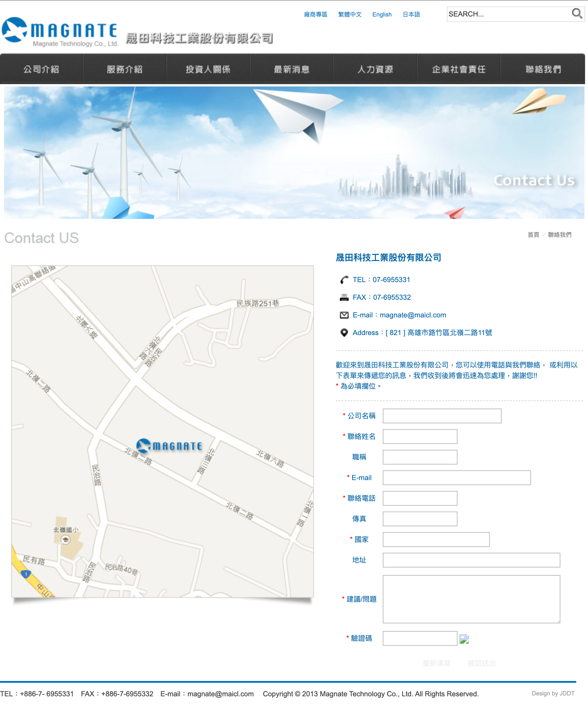Focus the 聯絡姓名 input field

point(420,436)
